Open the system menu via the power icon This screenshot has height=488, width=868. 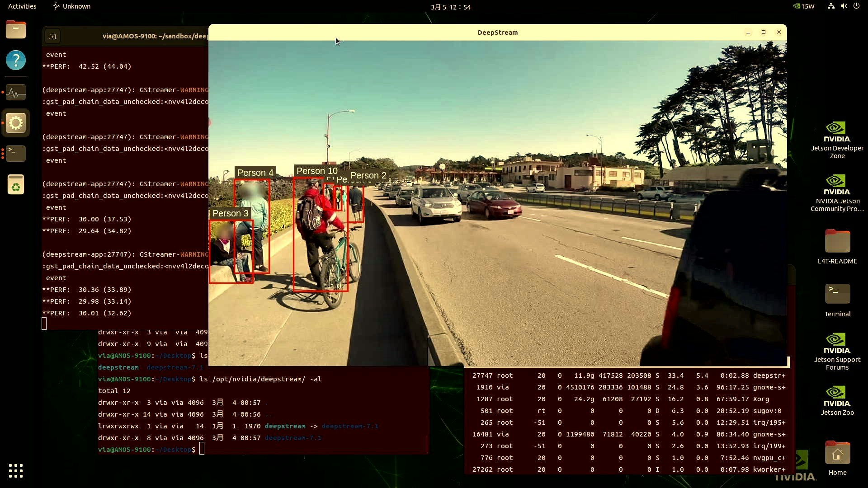click(x=857, y=6)
